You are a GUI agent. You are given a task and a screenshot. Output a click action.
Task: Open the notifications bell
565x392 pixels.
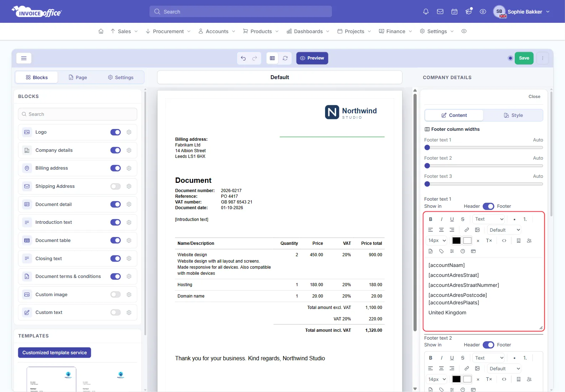426,12
